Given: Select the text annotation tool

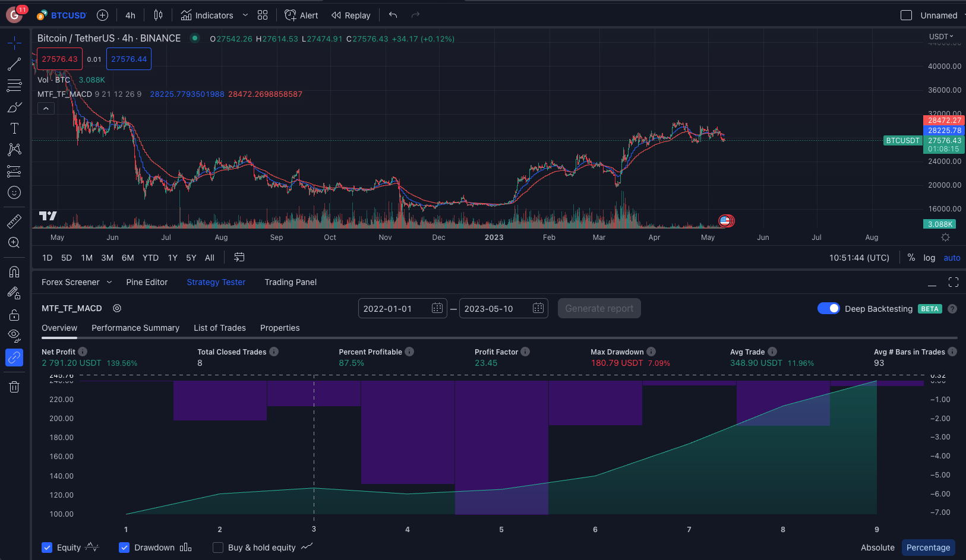Looking at the screenshot, I should 14,128.
